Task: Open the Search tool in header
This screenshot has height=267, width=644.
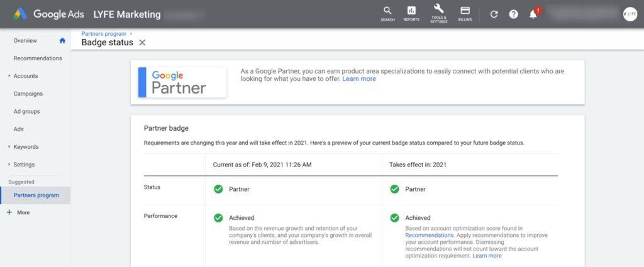Action: coord(387,14)
